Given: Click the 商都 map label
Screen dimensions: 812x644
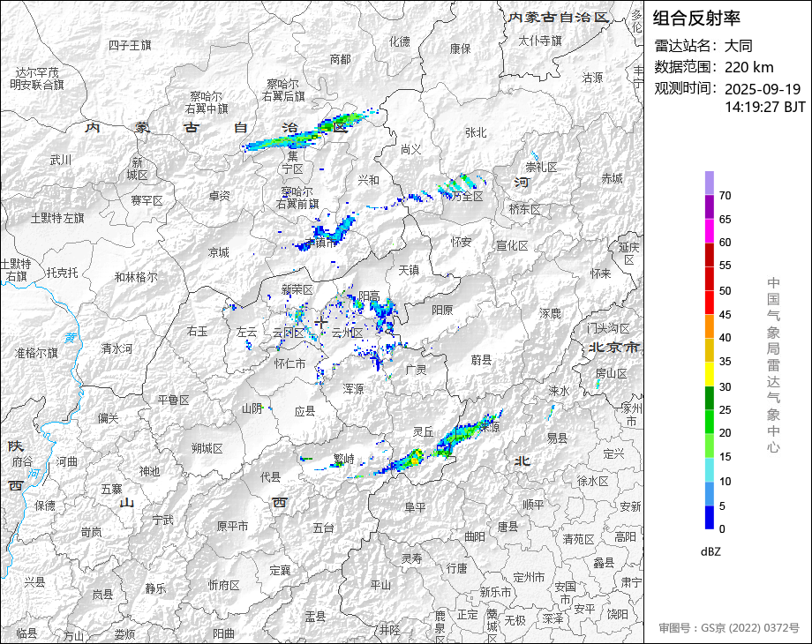Looking at the screenshot, I should [x=340, y=59].
